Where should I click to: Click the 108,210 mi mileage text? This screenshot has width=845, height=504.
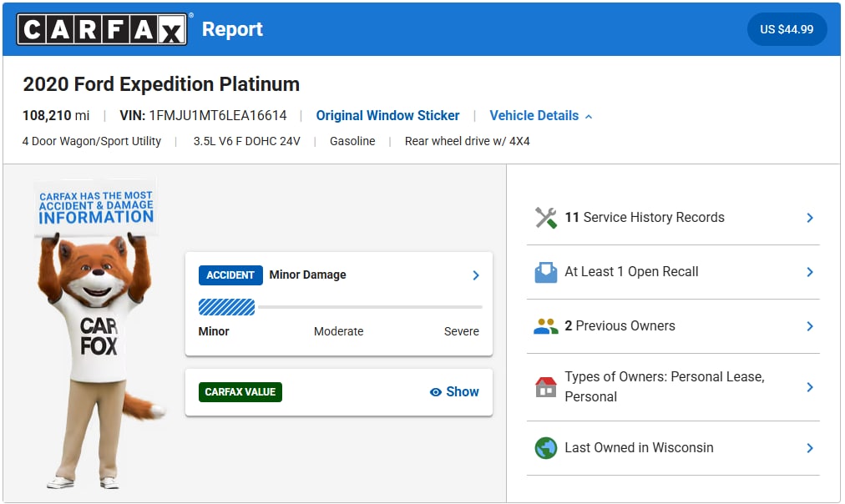(x=56, y=116)
